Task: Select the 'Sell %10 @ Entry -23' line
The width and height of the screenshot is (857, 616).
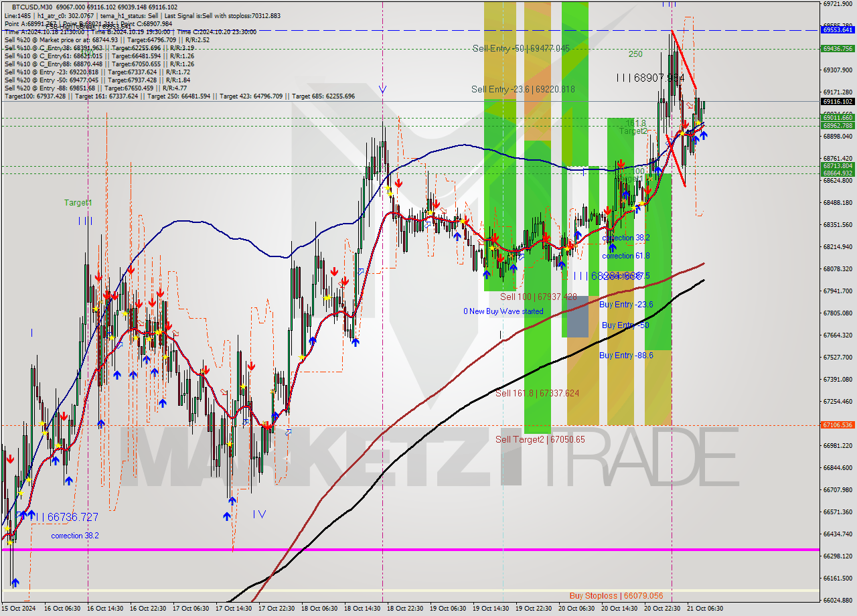Action: (x=98, y=72)
